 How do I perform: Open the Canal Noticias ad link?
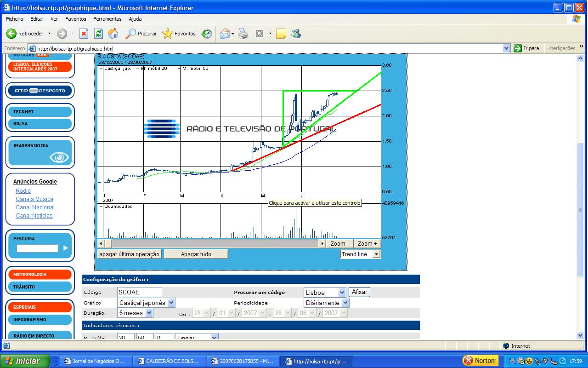tap(34, 216)
